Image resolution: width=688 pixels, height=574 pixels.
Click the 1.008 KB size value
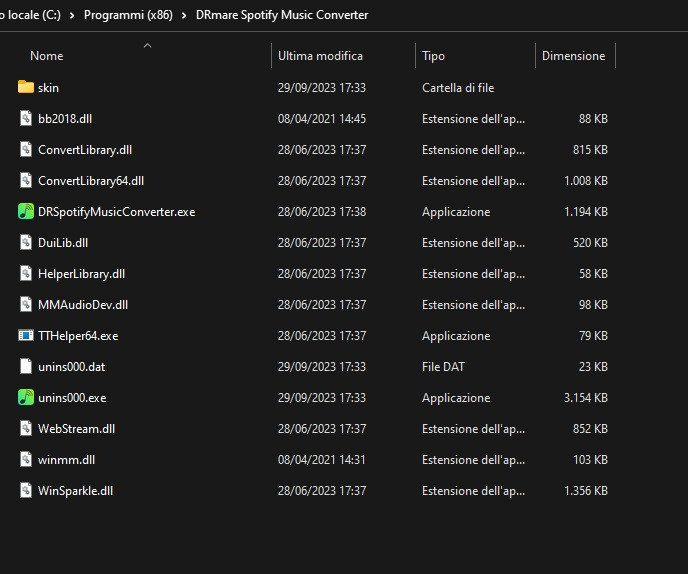pos(586,180)
